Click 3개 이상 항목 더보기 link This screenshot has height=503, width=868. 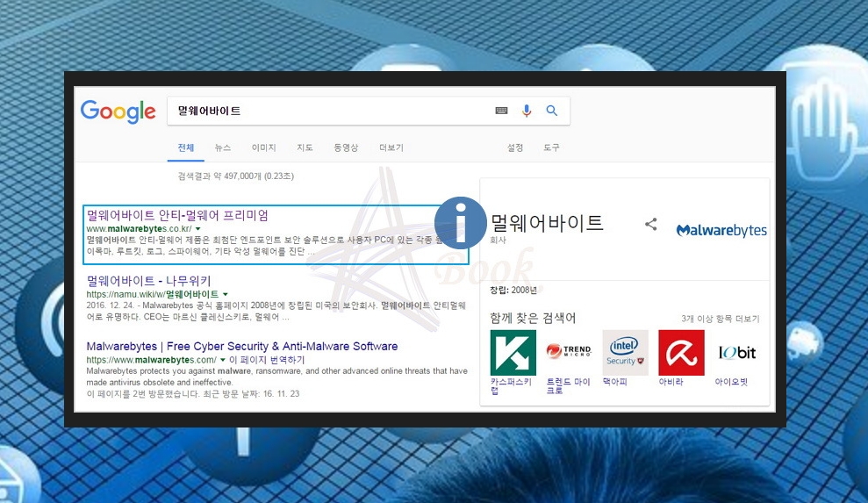(x=721, y=319)
